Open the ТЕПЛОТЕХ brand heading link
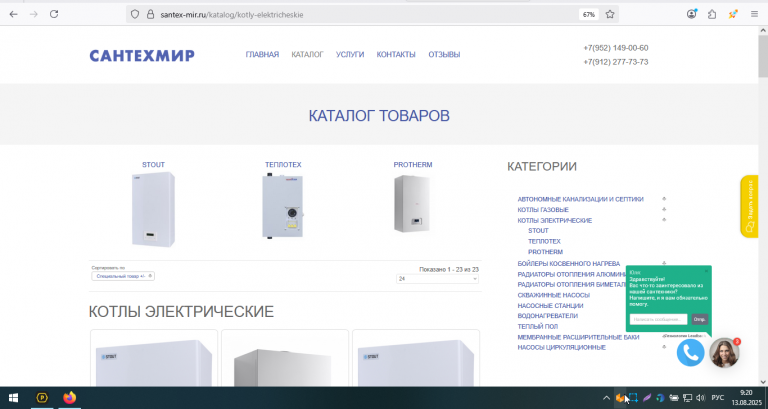 [283, 165]
